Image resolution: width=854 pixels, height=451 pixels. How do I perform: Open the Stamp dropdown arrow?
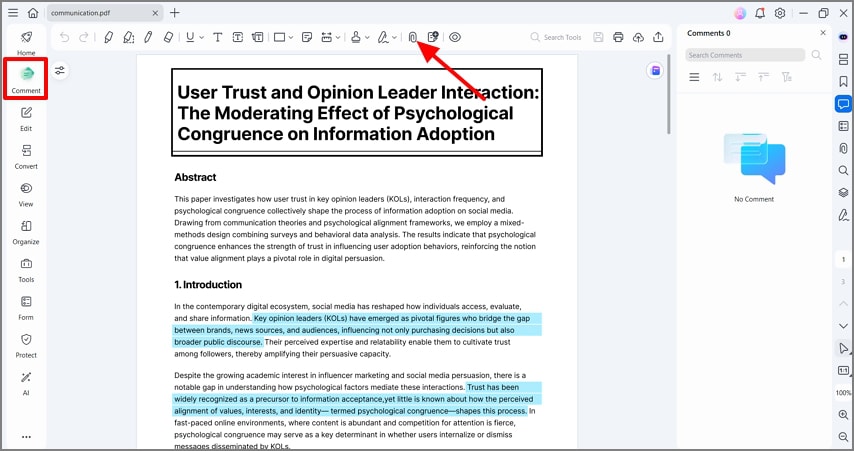368,38
